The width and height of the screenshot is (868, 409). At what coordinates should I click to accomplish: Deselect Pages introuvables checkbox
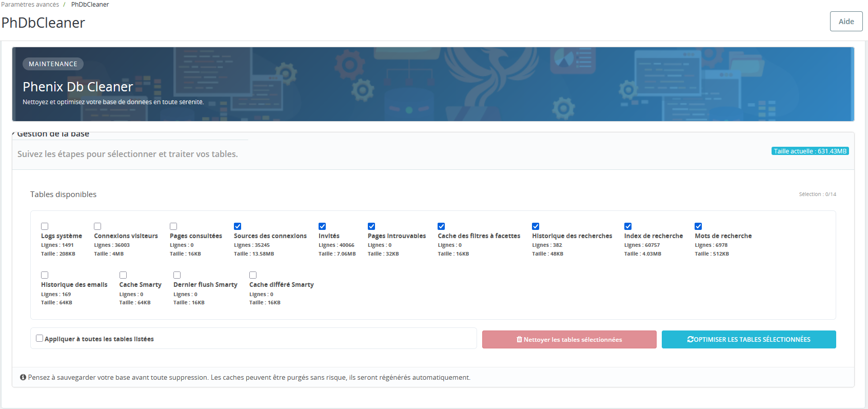pos(371,226)
